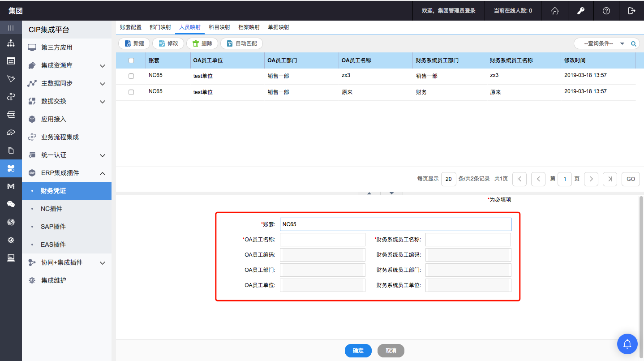This screenshot has height=361, width=644.
Task: Go to the last page arrow
Action: point(610,179)
